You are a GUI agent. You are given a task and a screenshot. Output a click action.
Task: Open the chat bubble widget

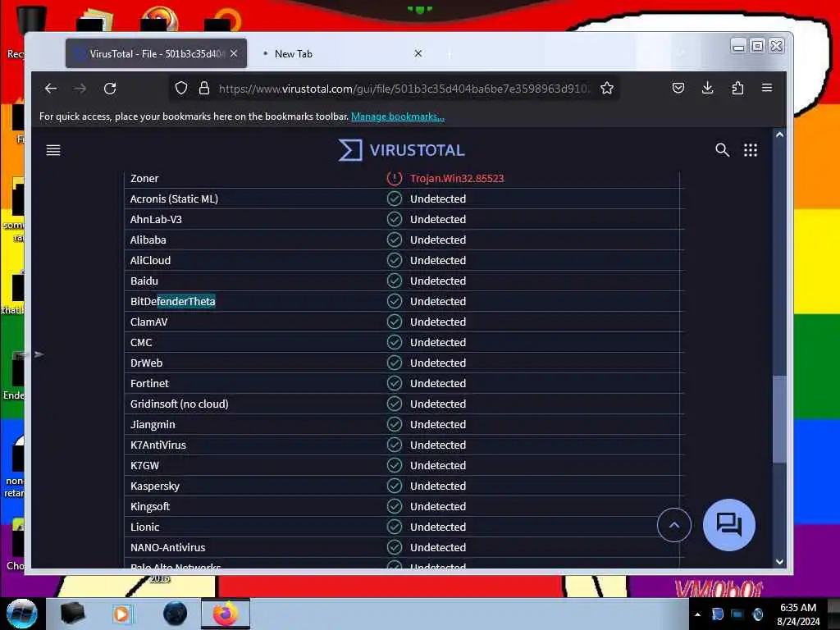point(728,525)
